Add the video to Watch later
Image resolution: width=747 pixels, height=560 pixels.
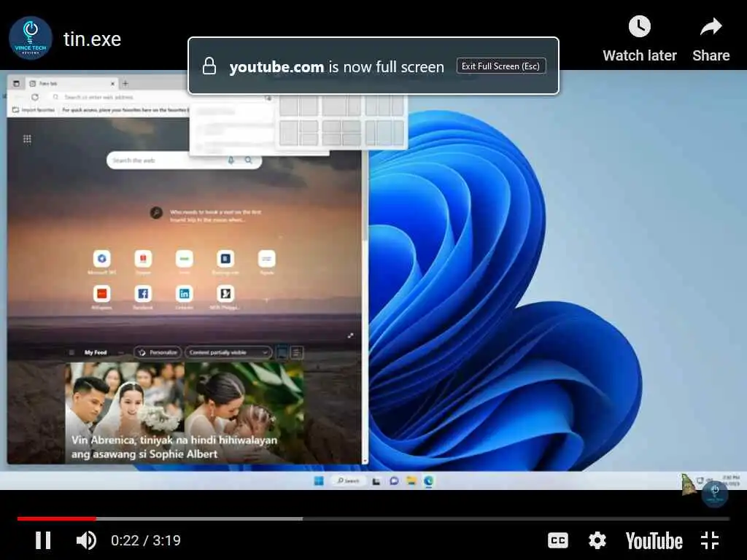pyautogui.click(x=639, y=39)
